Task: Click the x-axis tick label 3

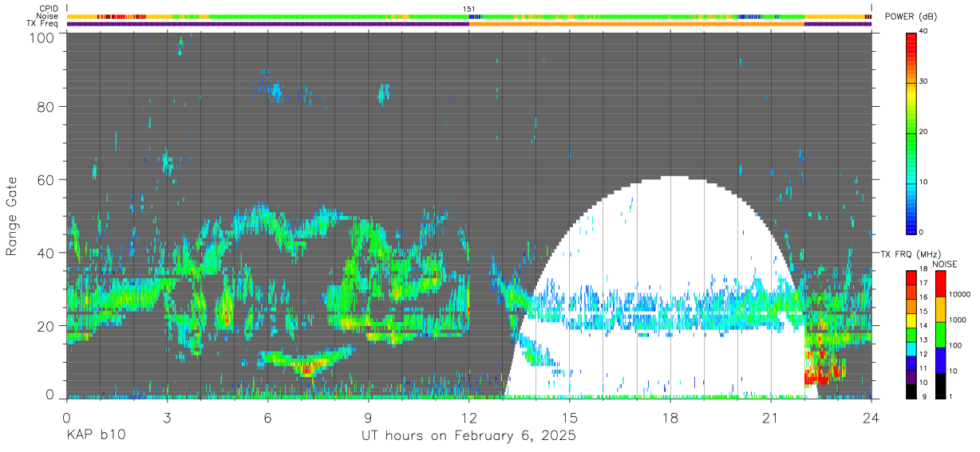Action: 167,417
